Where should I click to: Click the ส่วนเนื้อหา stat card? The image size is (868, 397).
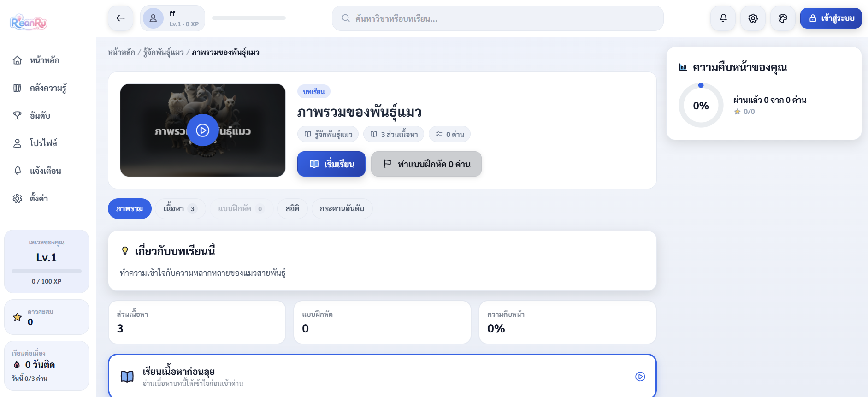(x=197, y=322)
